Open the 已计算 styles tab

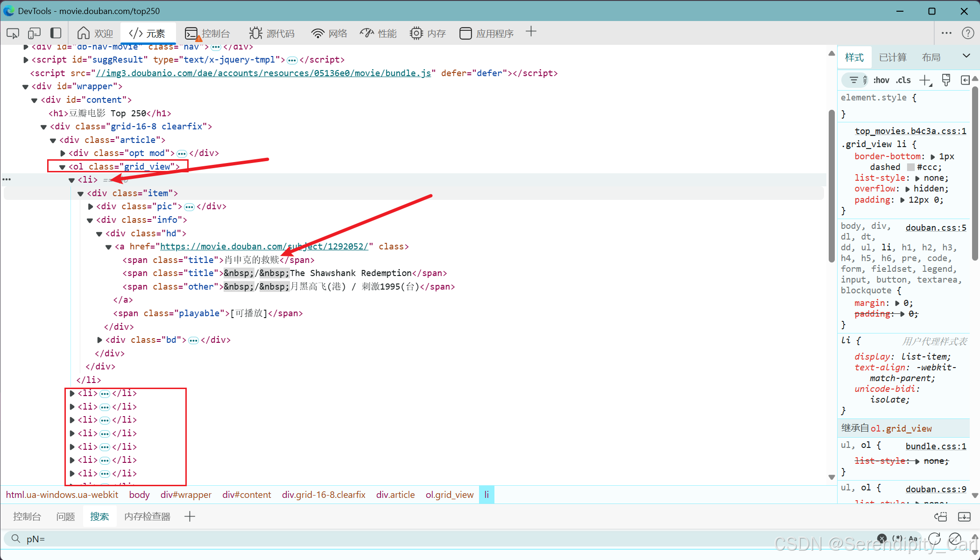(x=892, y=57)
